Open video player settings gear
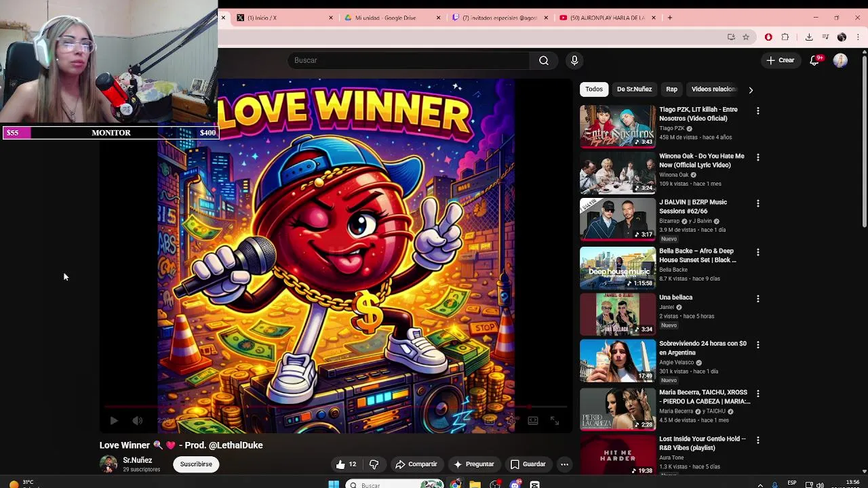 coord(511,421)
